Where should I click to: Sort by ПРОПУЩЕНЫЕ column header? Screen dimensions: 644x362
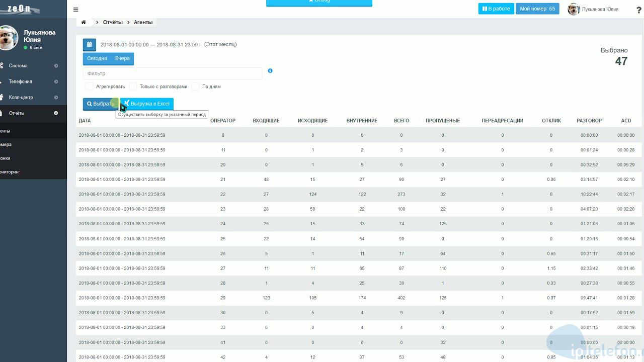point(443,121)
